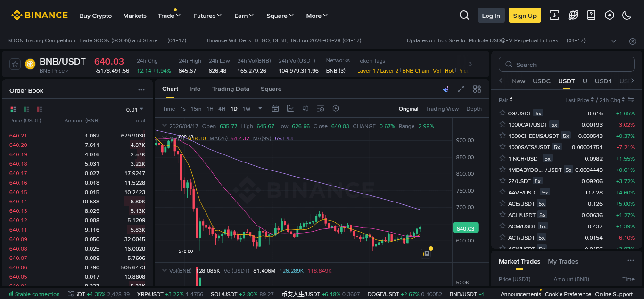Show both buy and sell orders view

pyautogui.click(x=13, y=109)
